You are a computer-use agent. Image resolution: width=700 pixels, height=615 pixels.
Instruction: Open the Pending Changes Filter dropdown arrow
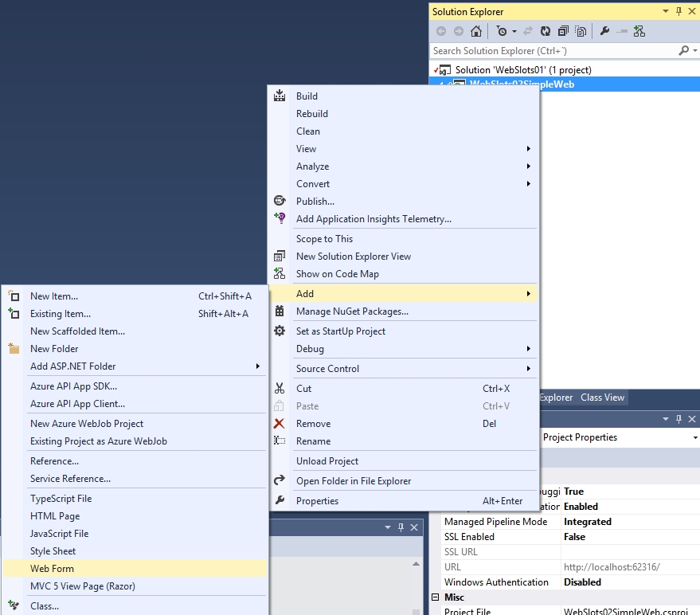click(514, 31)
